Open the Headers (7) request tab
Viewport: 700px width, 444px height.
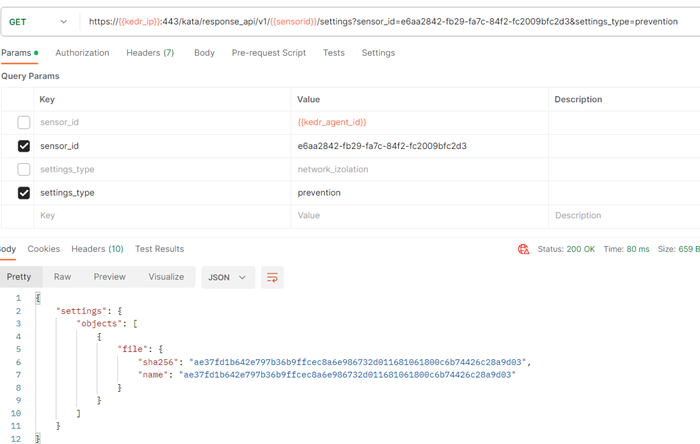click(x=150, y=53)
